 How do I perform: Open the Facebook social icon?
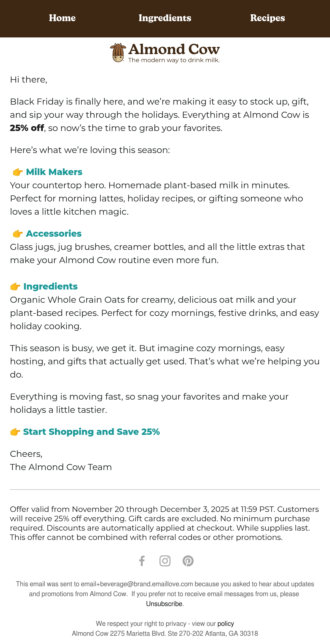[142, 561]
